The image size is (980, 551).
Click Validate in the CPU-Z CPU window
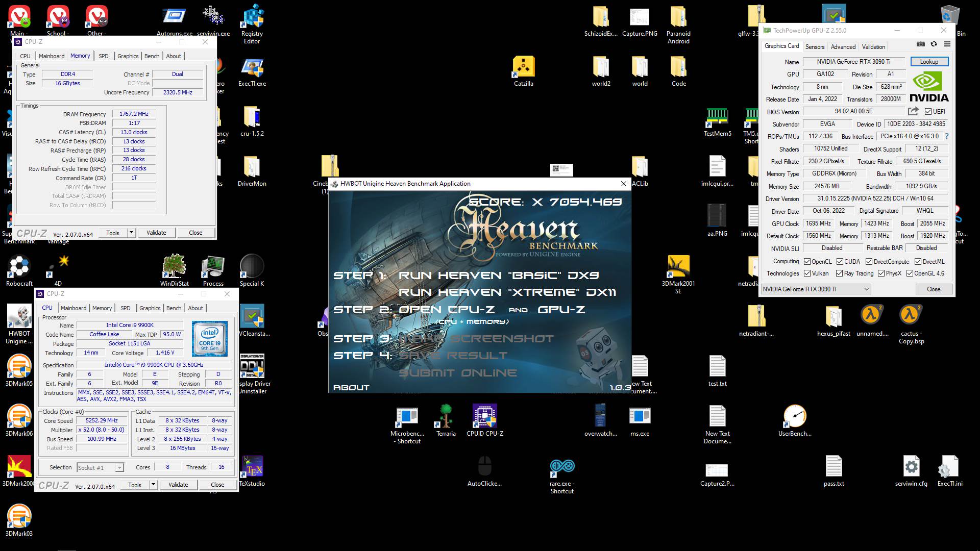178,485
